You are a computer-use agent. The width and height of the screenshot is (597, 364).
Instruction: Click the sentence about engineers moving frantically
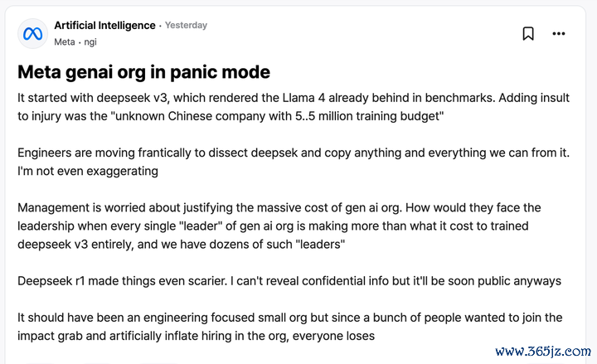point(294,153)
